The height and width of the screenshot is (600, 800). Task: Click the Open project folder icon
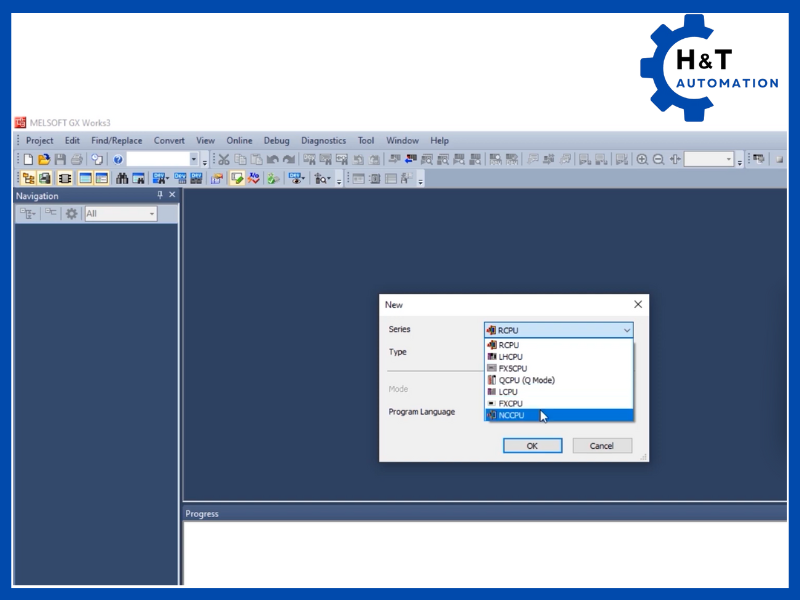coord(44,159)
